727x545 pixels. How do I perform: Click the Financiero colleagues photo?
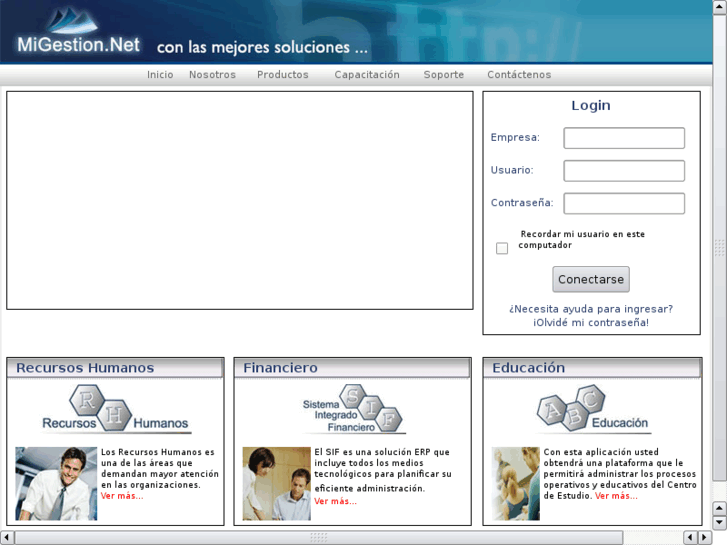(x=276, y=483)
